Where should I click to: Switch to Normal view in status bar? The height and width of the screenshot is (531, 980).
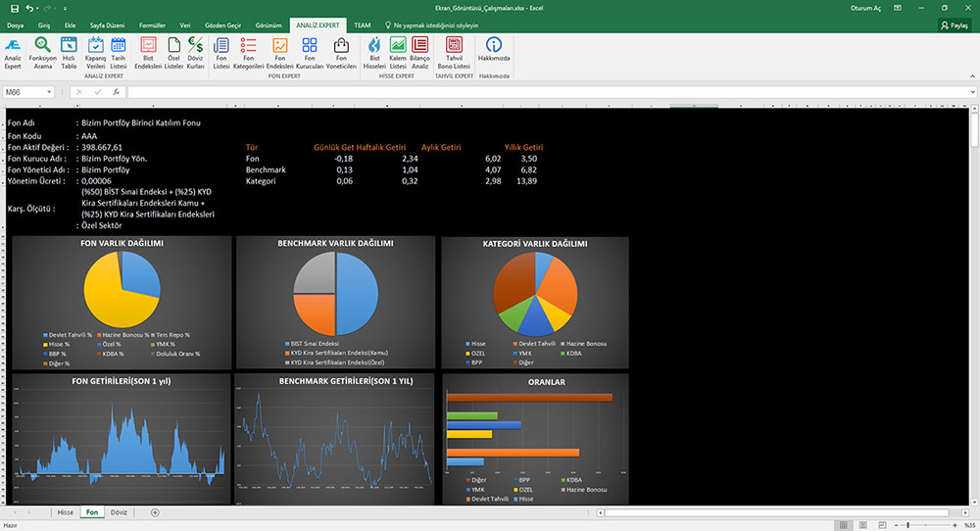point(843,525)
